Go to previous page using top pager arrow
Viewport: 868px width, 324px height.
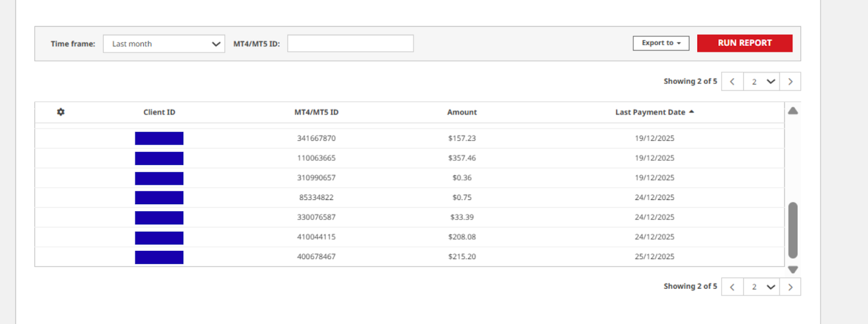(x=732, y=81)
